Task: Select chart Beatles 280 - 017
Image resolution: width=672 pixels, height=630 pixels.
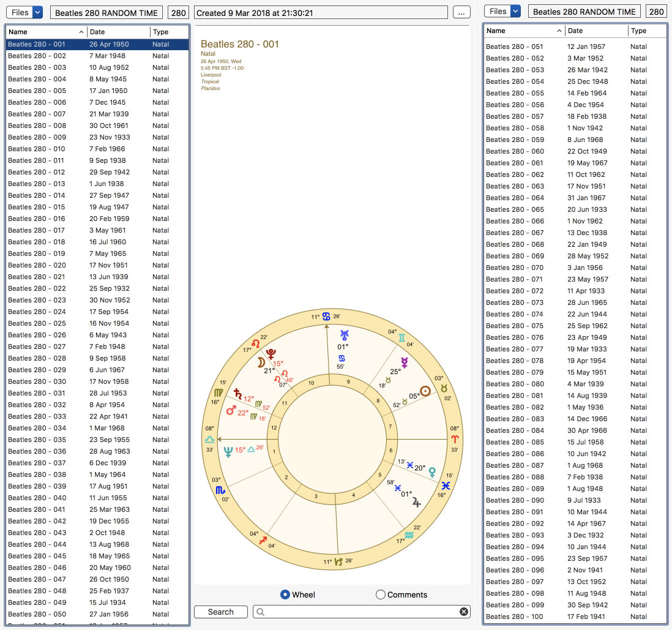Action: [97, 230]
